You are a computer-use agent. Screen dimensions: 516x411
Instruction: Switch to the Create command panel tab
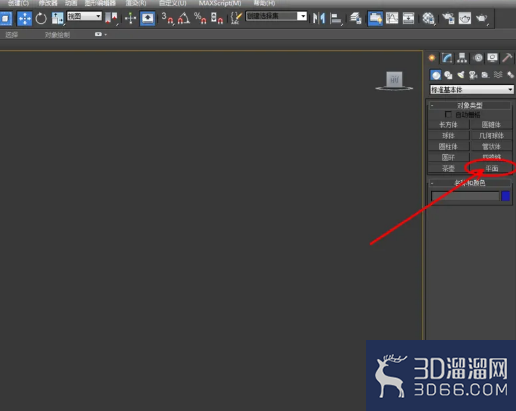432,58
